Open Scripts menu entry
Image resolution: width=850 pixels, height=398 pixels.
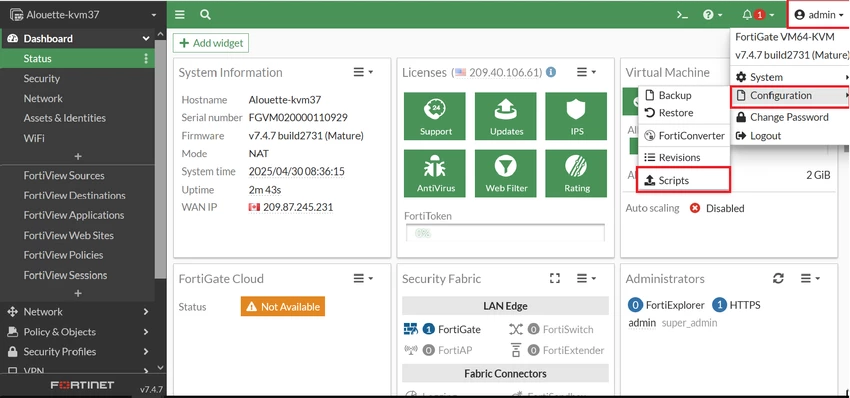[x=684, y=180]
